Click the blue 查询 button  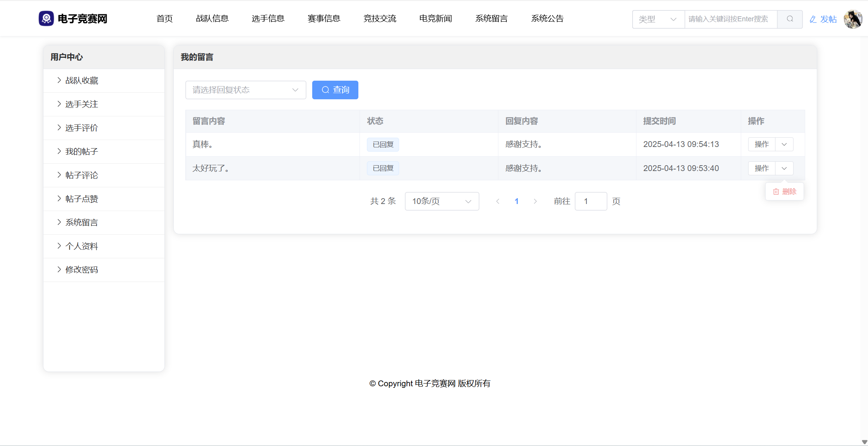click(x=335, y=90)
